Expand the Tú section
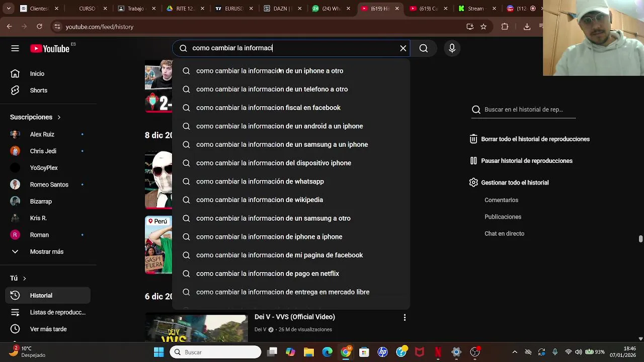The width and height of the screenshot is (644, 362). click(x=18, y=278)
